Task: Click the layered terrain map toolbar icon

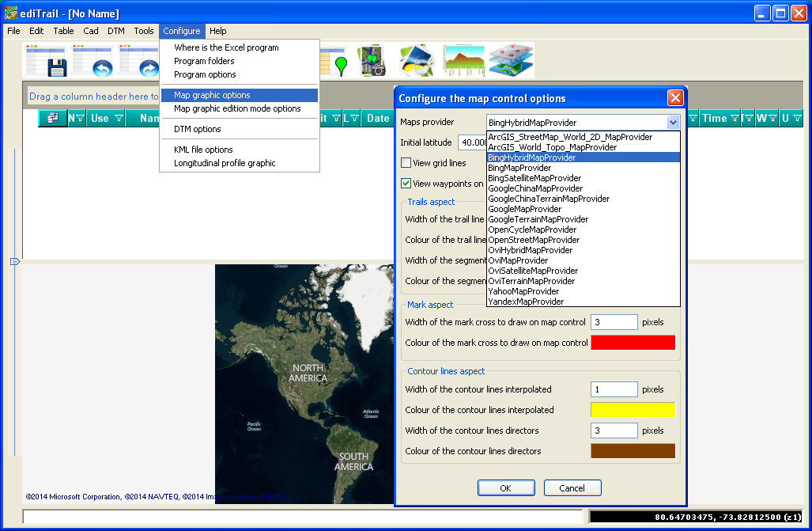Action: point(511,61)
